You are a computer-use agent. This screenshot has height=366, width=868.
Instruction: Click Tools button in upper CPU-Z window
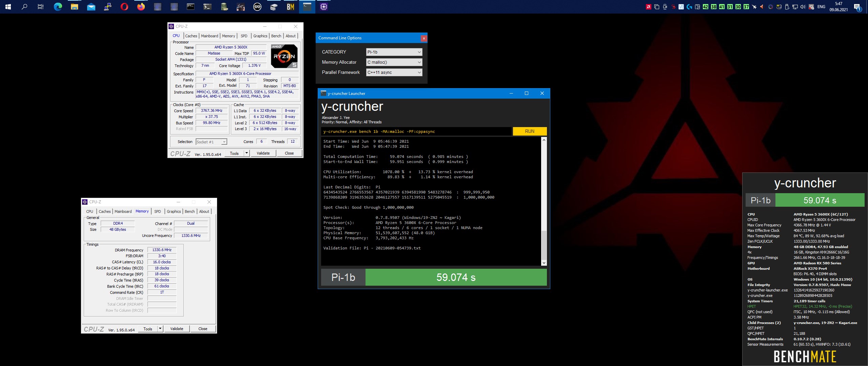[x=234, y=153]
